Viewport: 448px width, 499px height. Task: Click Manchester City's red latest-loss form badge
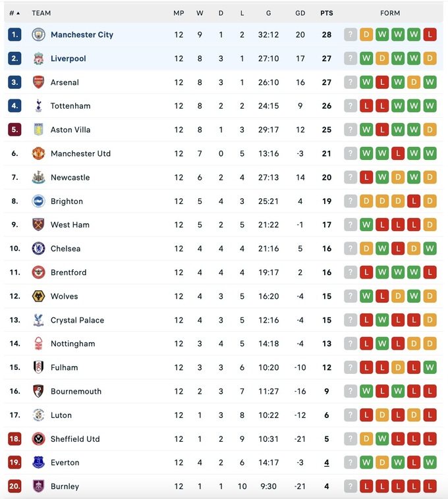(x=430, y=35)
